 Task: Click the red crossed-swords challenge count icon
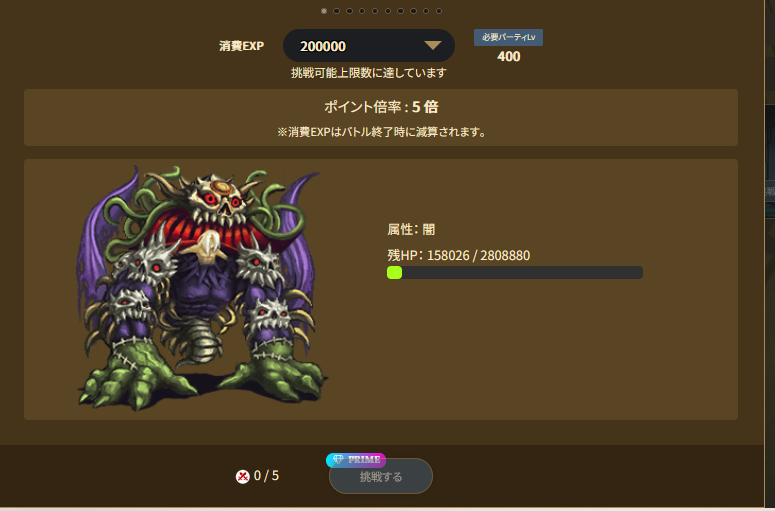click(x=242, y=476)
